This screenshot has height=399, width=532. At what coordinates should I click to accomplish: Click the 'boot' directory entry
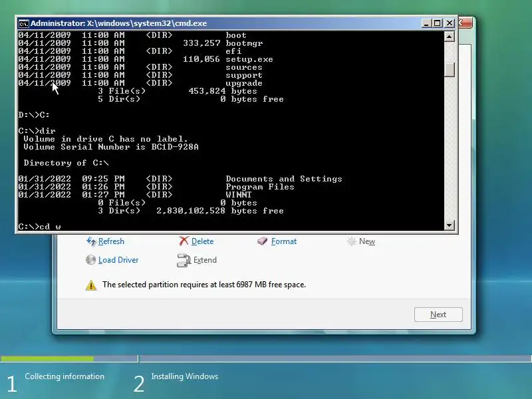pyautogui.click(x=236, y=35)
